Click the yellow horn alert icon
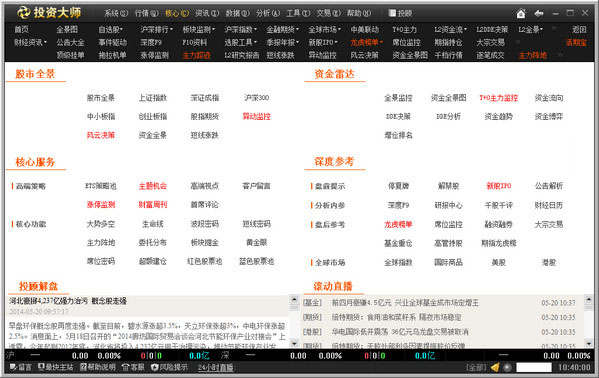The height and width of the screenshot is (378, 599). click(x=495, y=367)
